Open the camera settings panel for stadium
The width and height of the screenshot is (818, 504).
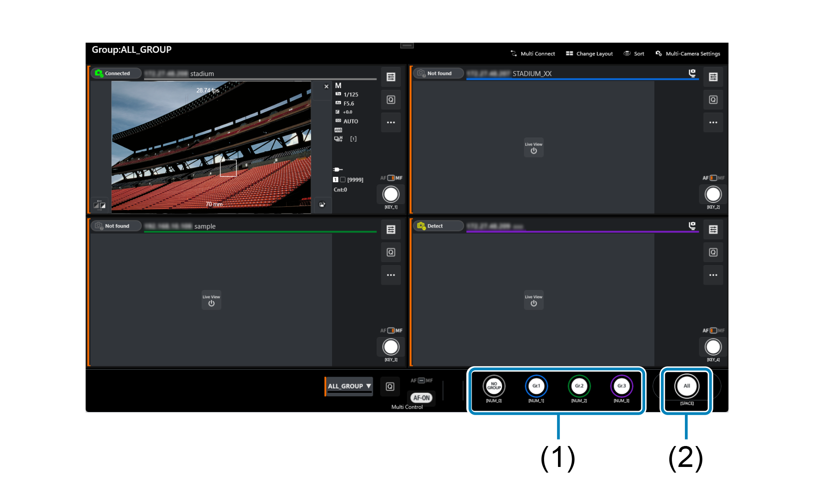(390, 77)
